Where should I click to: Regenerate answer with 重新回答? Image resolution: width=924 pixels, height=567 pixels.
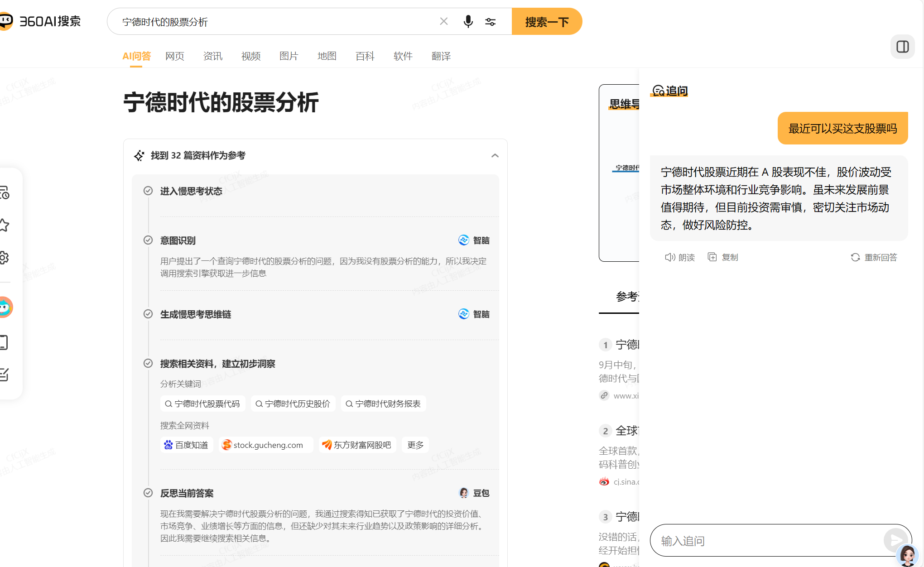874,257
